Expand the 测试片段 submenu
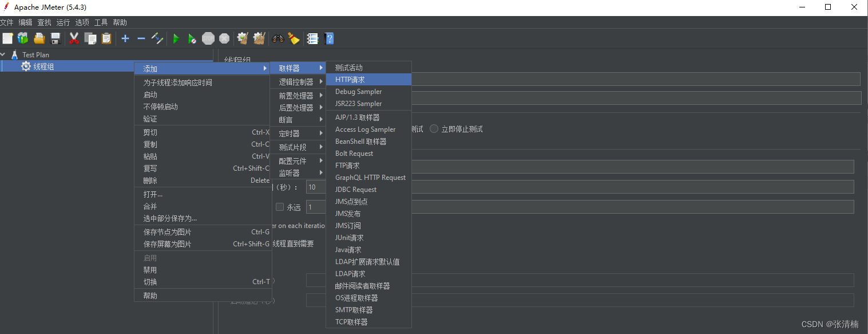The width and height of the screenshot is (868, 334). coord(298,147)
